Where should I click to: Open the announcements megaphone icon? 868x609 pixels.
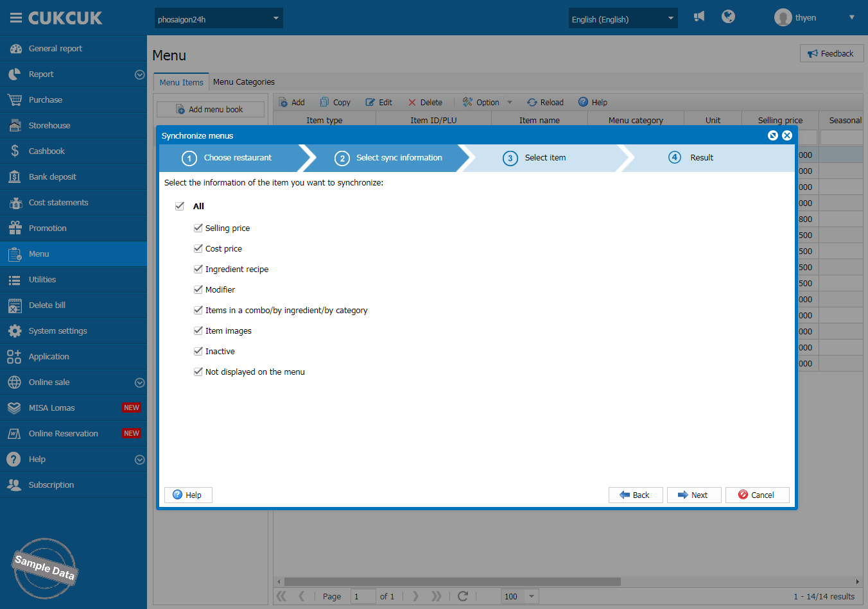(699, 17)
